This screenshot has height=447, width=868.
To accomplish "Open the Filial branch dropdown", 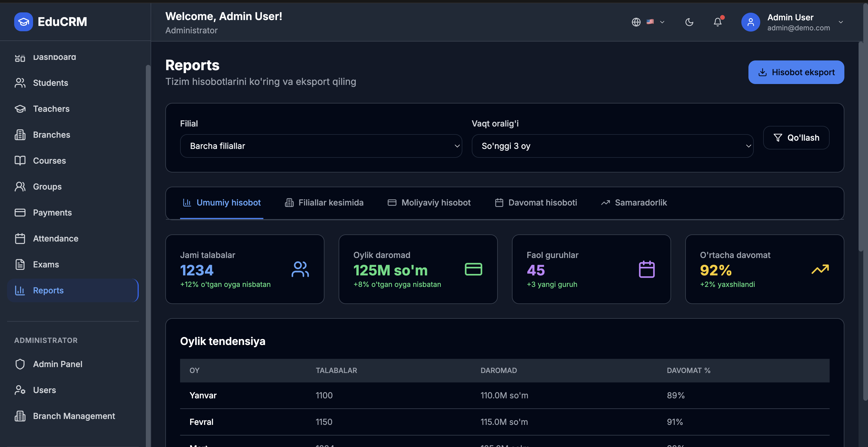I will pyautogui.click(x=321, y=146).
